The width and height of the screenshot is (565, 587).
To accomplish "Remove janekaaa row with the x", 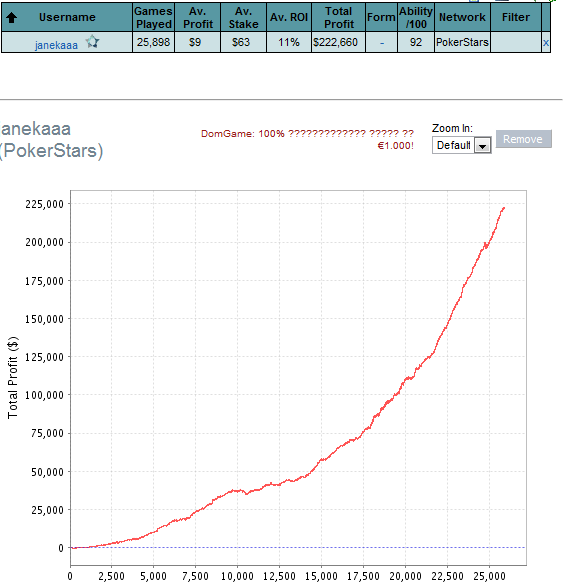I will tap(546, 43).
